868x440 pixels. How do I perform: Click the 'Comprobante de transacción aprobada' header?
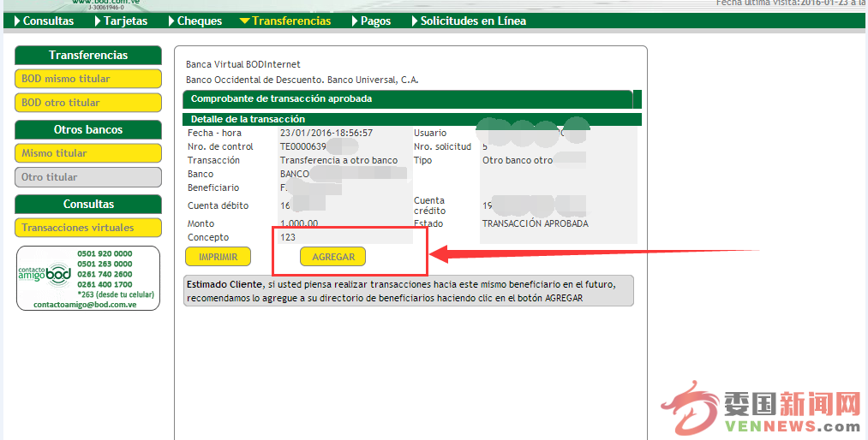tap(281, 99)
